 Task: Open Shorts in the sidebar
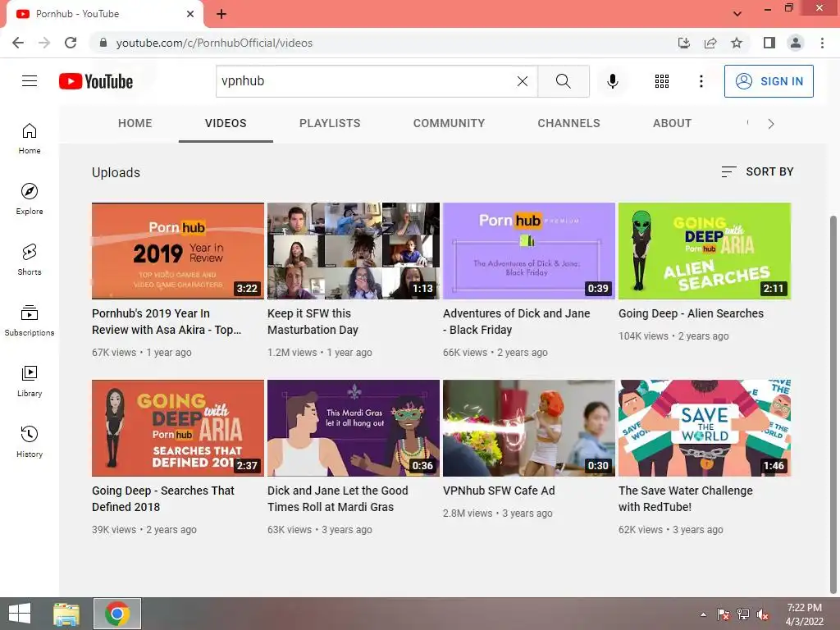(30, 259)
